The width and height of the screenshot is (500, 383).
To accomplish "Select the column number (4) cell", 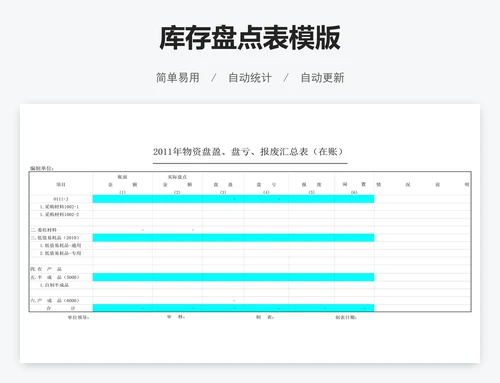I will (x=266, y=192).
